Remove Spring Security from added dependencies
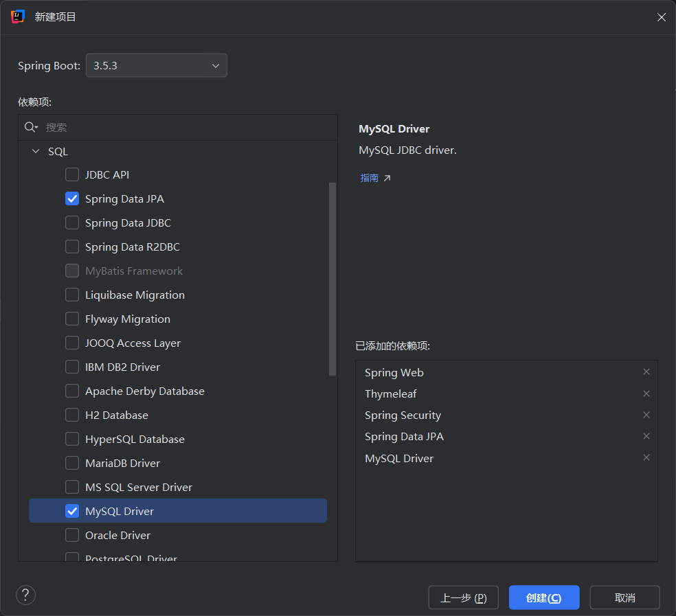The image size is (676, 616). coord(646,415)
